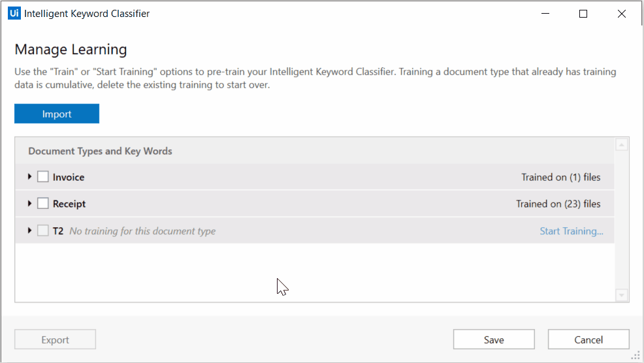Click the Export button
Viewport: 644px width, 363px height.
(x=55, y=339)
